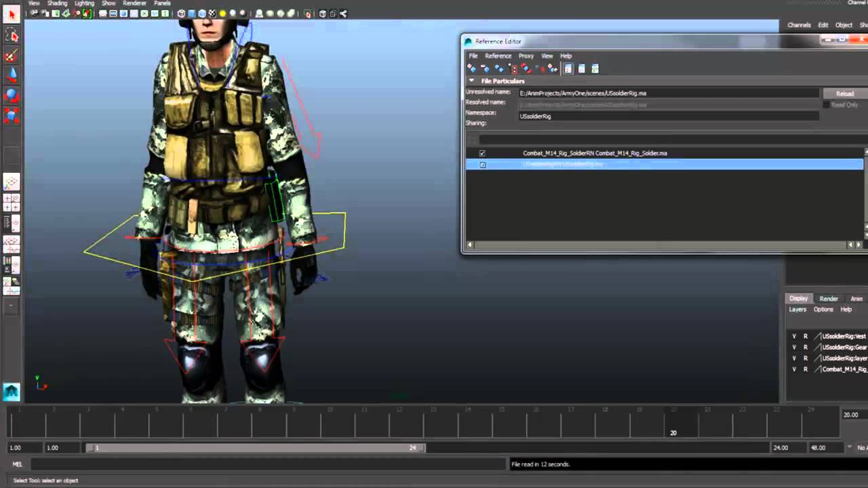Click the MEL command line input
The image size is (868, 488).
click(268, 464)
